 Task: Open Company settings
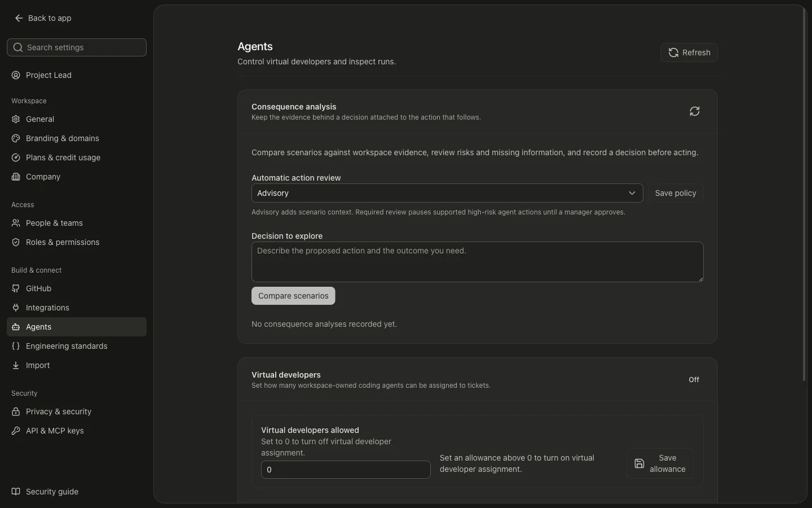coord(77,177)
